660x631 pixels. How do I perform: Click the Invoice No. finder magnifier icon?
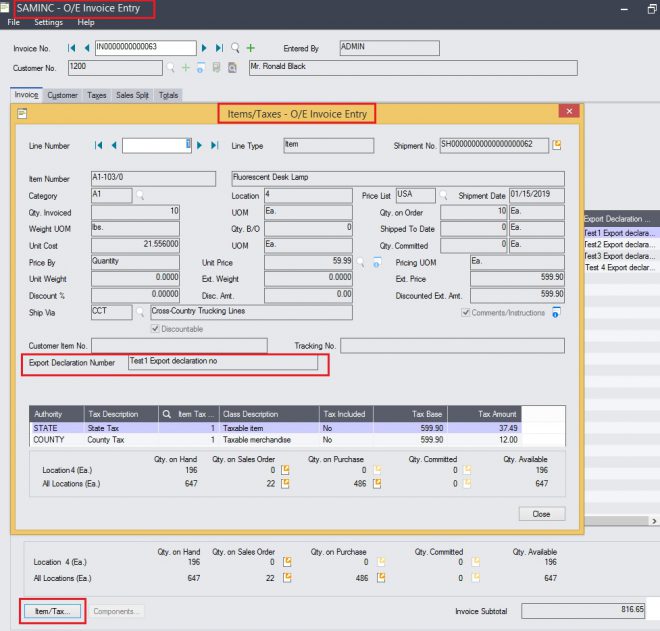[x=235, y=47]
